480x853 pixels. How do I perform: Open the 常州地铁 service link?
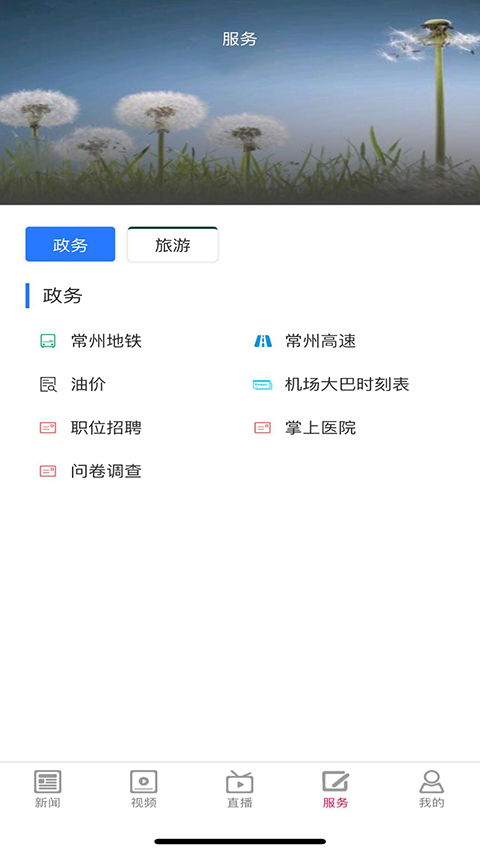pyautogui.click(x=106, y=342)
